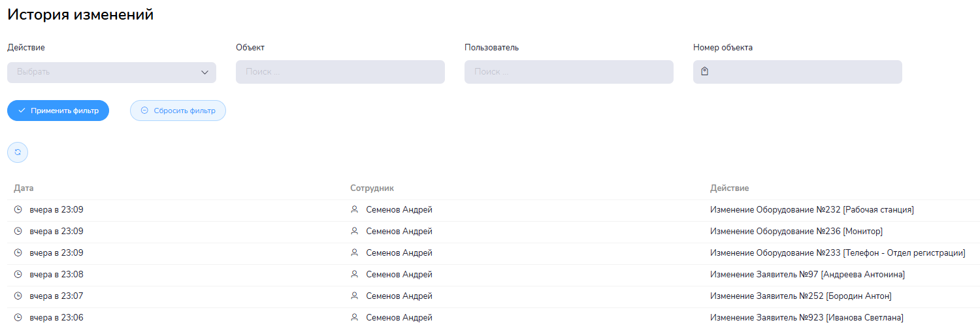Open entry Изменение Оборудование №236 [Монитор]
Viewport: 980px width, 329px height.
tap(796, 232)
